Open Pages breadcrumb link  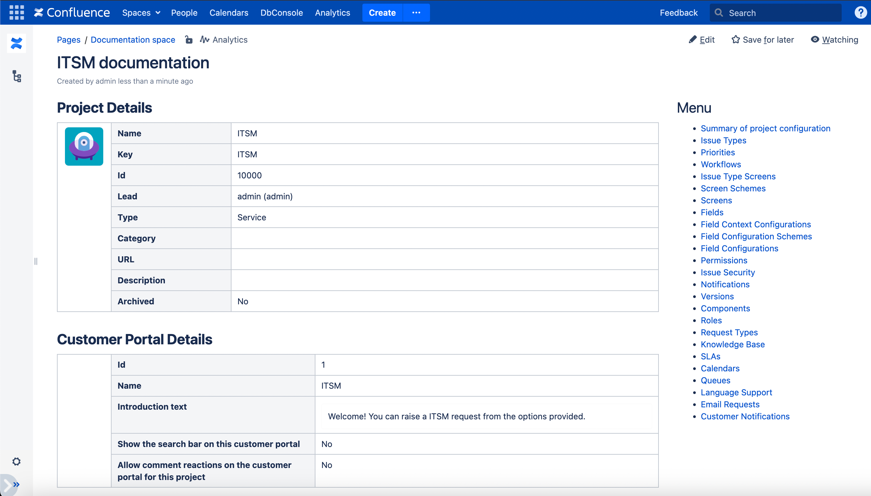[68, 40]
